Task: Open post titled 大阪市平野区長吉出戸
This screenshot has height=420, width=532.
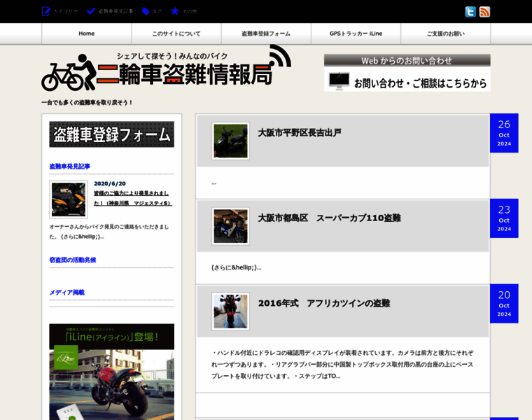Action: [299, 132]
